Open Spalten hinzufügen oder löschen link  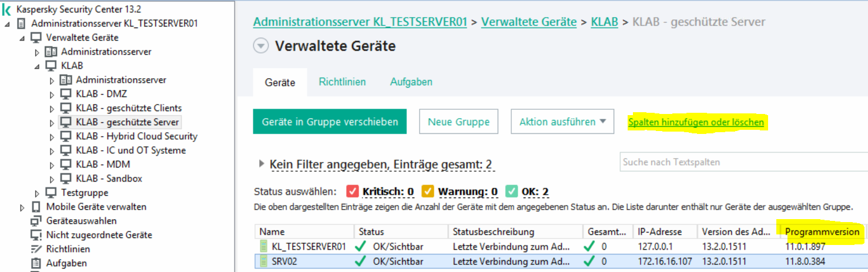696,122
